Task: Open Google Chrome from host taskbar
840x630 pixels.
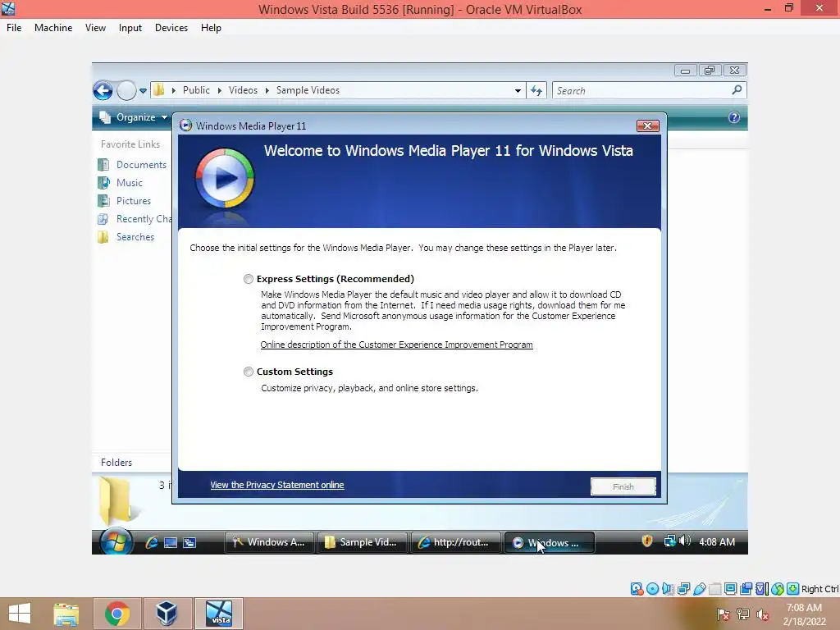Action: (x=116, y=614)
